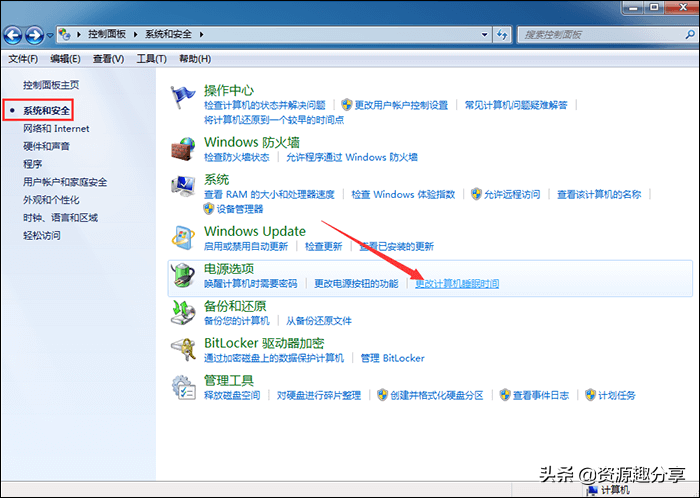Open the 管理工具 heading link
The height and width of the screenshot is (498, 700).
tap(229, 381)
